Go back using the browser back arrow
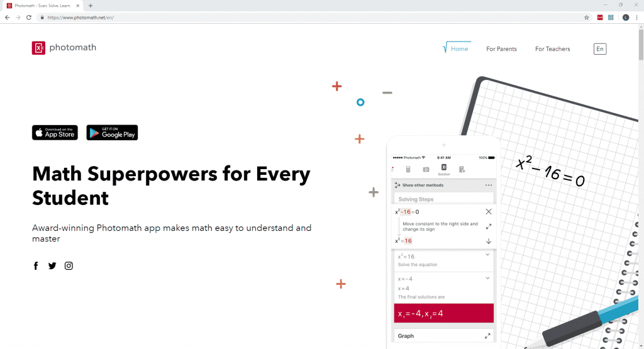644x349 pixels. point(7,17)
